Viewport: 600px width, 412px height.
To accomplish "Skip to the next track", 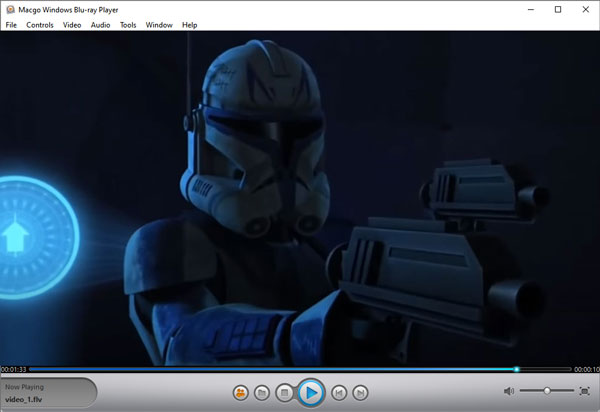I will [360, 392].
